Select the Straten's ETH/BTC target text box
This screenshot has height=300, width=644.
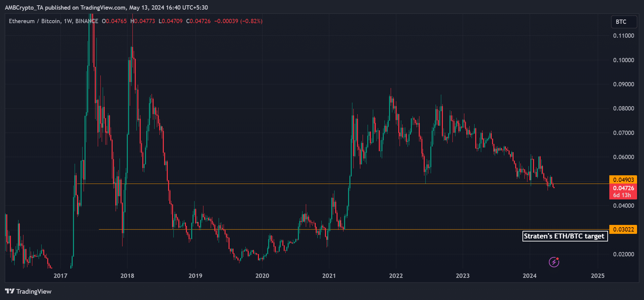click(x=565, y=236)
